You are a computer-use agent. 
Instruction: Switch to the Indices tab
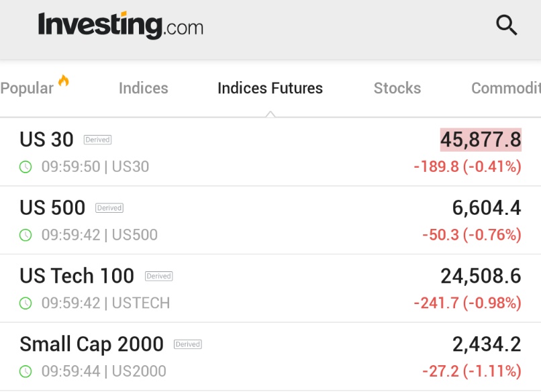click(x=143, y=88)
